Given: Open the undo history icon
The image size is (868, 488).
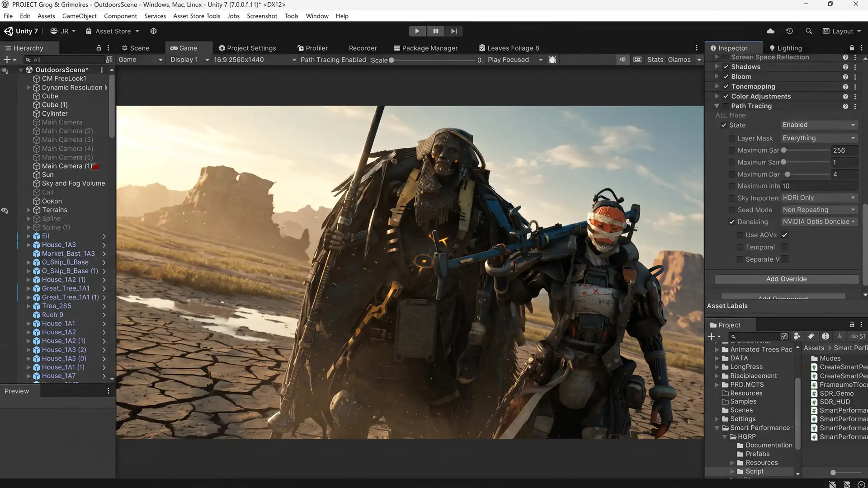Looking at the screenshot, I should (x=789, y=31).
